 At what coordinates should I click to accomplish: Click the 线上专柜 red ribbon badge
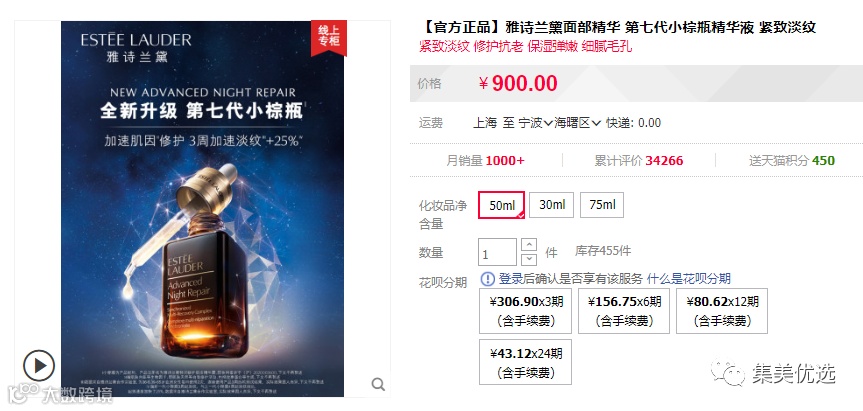[x=329, y=37]
